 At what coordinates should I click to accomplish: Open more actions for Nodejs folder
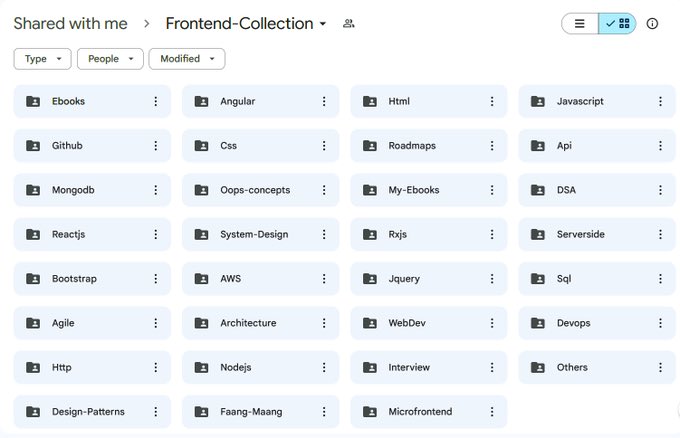point(324,367)
